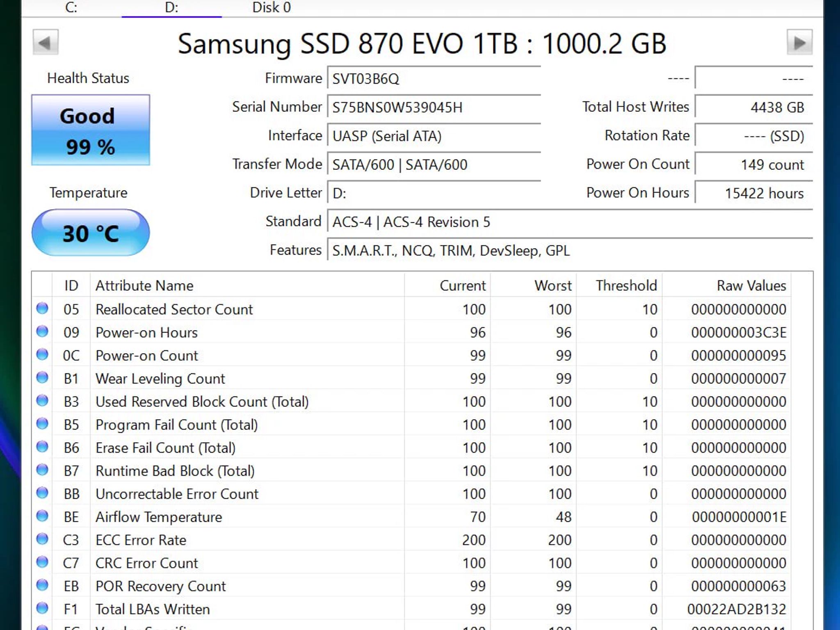Click the Total Host Writes 4438 GB value
Viewport: 840px width, 630px height.
coord(753,107)
